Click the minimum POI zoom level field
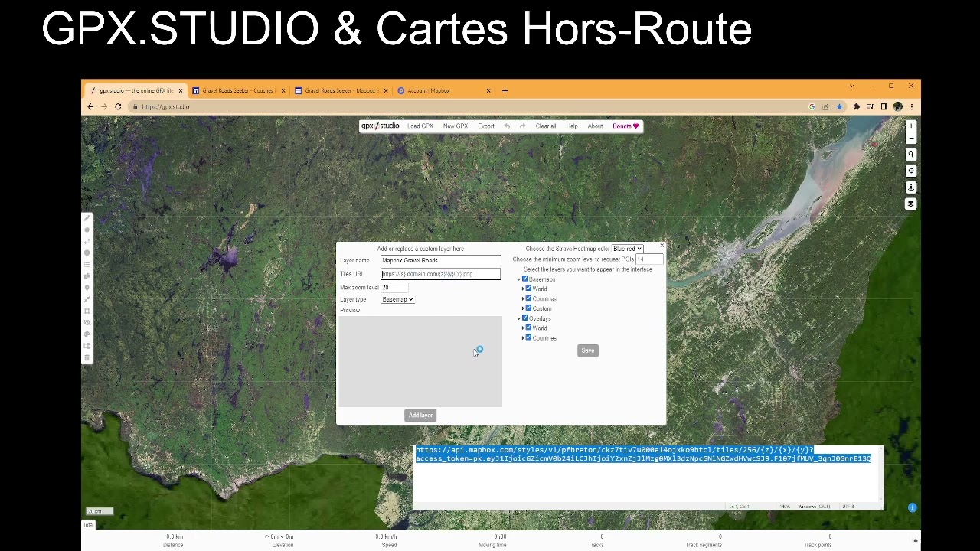 tap(650, 259)
